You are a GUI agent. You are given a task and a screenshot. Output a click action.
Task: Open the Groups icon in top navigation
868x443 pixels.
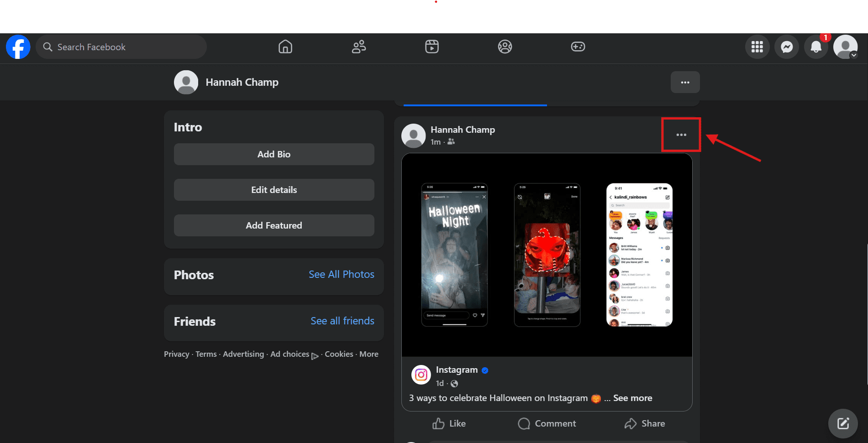click(505, 47)
